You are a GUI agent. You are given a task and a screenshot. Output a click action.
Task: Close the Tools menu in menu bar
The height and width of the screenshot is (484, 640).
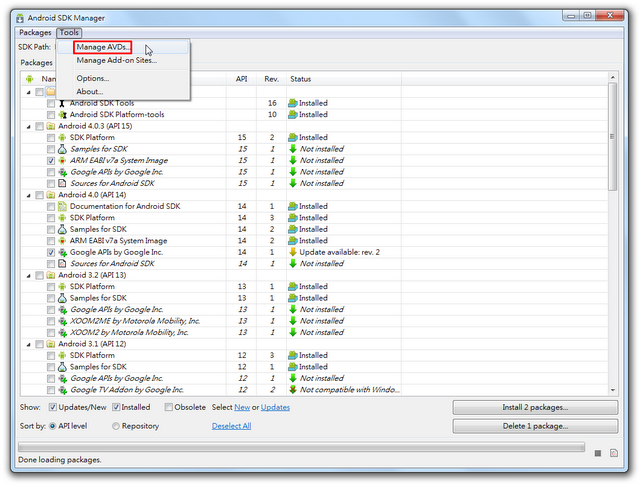coord(69,33)
